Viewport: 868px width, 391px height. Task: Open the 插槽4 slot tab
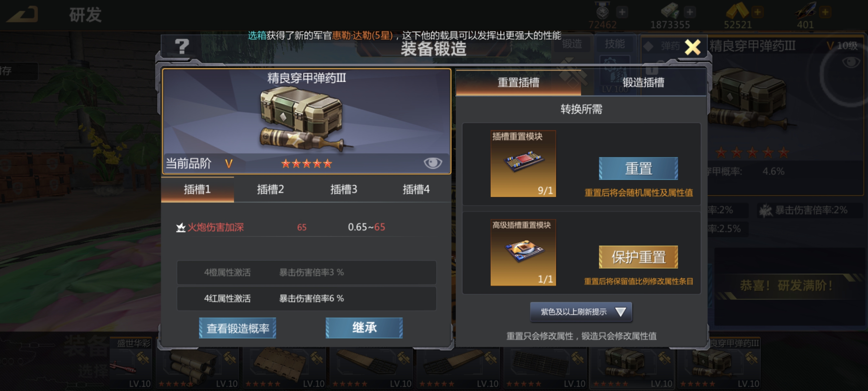click(x=416, y=190)
